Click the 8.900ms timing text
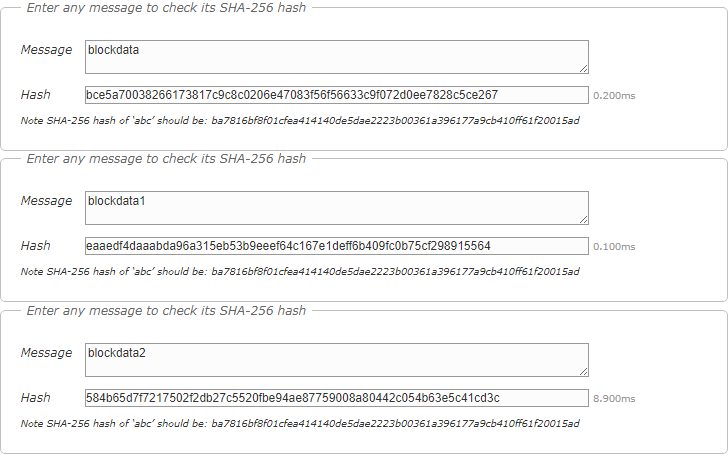Viewport: 728px width, 456px height. pyautogui.click(x=614, y=399)
